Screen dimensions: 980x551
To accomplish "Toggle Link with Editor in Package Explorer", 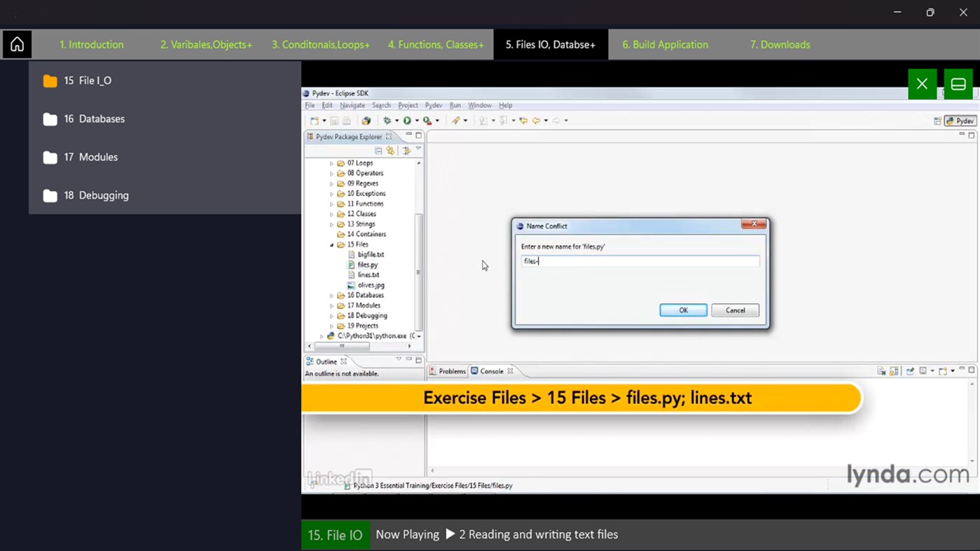I will tap(390, 151).
